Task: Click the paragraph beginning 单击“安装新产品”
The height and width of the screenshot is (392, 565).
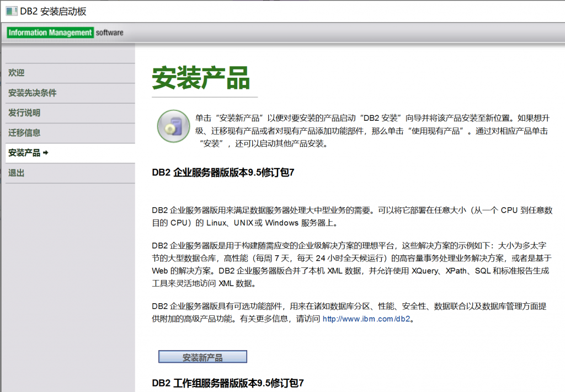Action: 372,131
